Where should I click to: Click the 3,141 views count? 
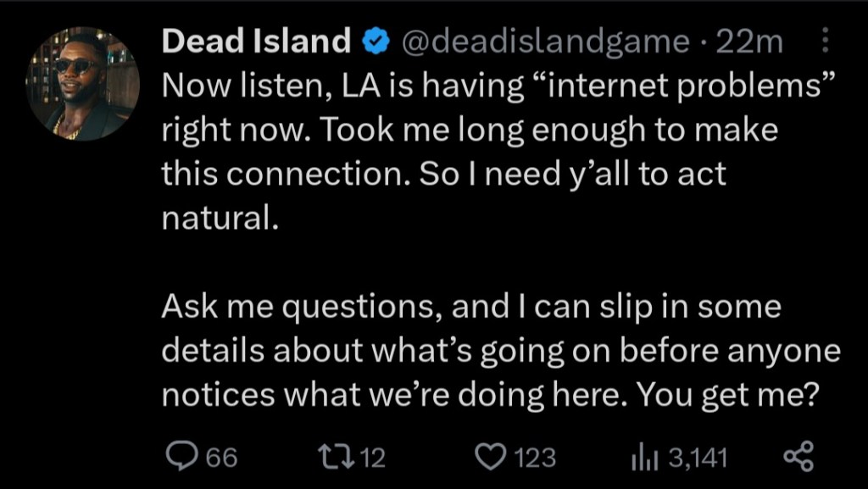698,458
